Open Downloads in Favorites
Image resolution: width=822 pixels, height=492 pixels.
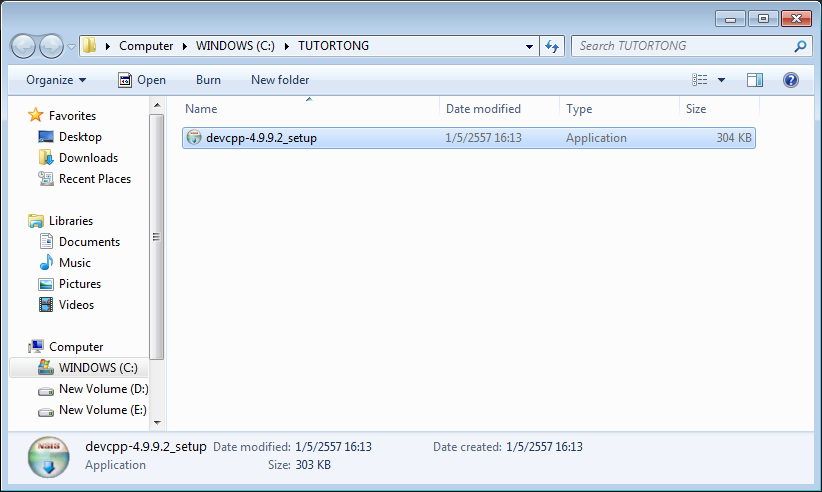coord(88,158)
